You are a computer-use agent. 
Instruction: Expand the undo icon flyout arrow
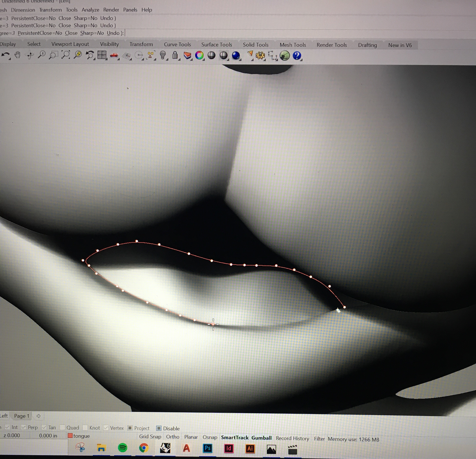tap(10, 59)
